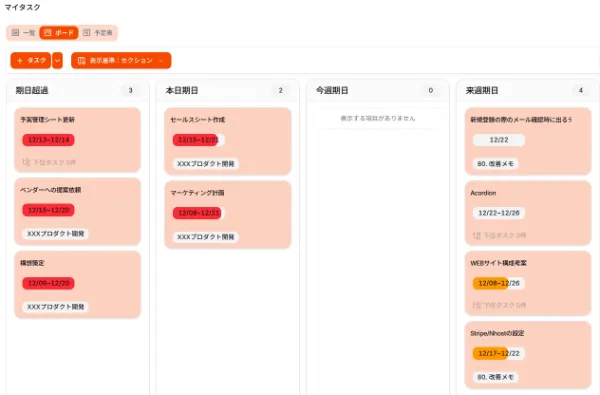Open the WEBサイト構成考案 task card title
The height and width of the screenshot is (395, 600).
click(499, 263)
